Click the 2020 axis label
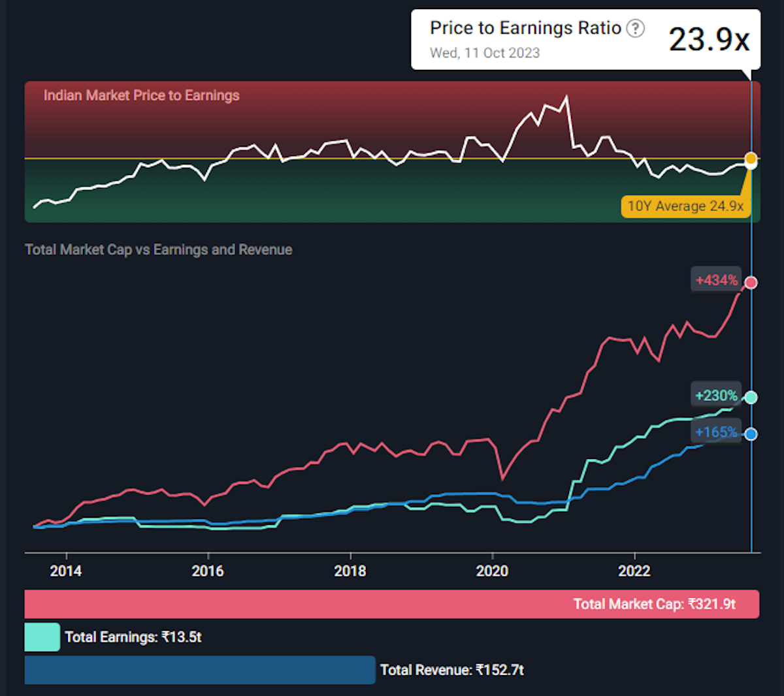 pyautogui.click(x=492, y=571)
